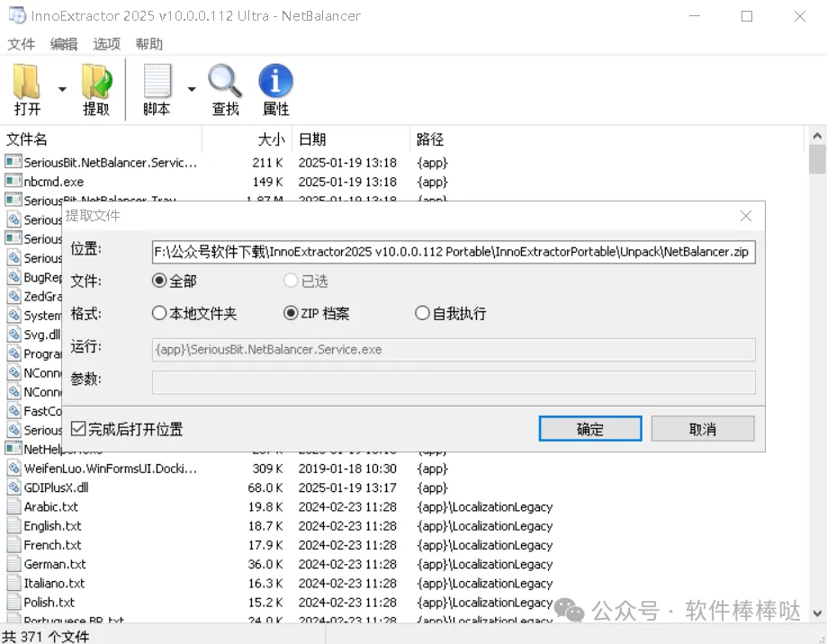Click the 运行 field showing Service.exe

point(454,349)
